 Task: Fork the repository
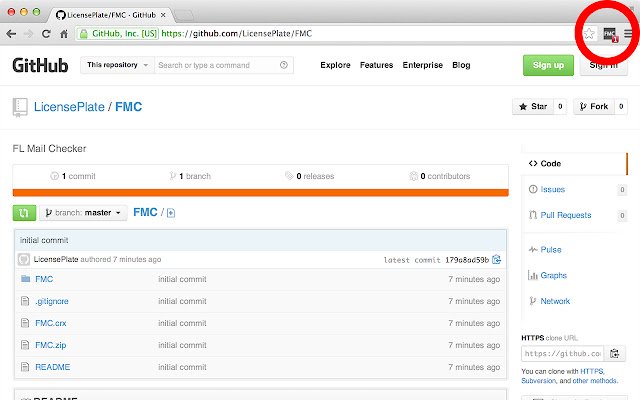[x=594, y=107]
